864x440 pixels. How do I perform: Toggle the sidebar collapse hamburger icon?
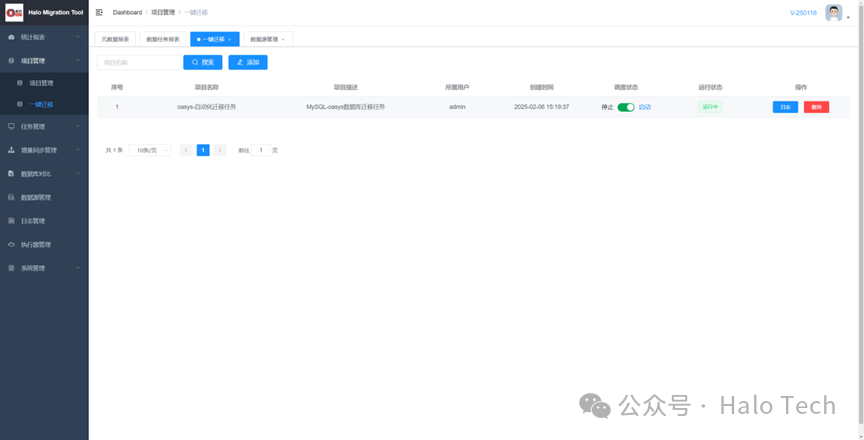[99, 12]
